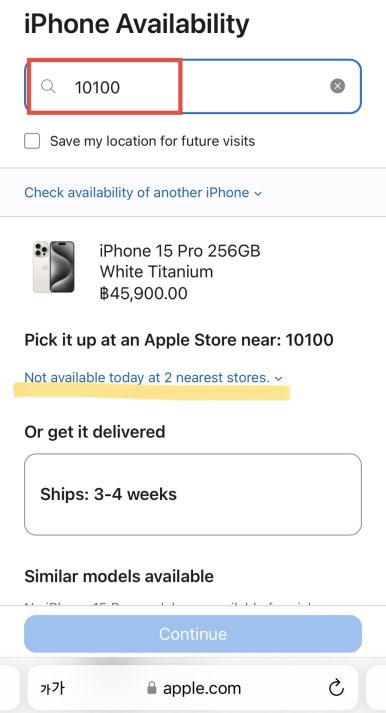Screen dimensions: 386x713
Task: Click the magnifier search icon
Action: tap(48, 86)
